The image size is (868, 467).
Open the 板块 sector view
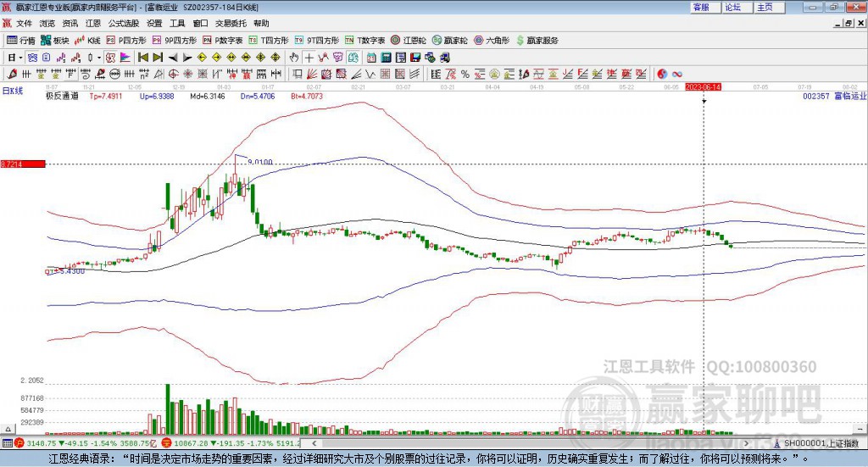tap(54, 41)
